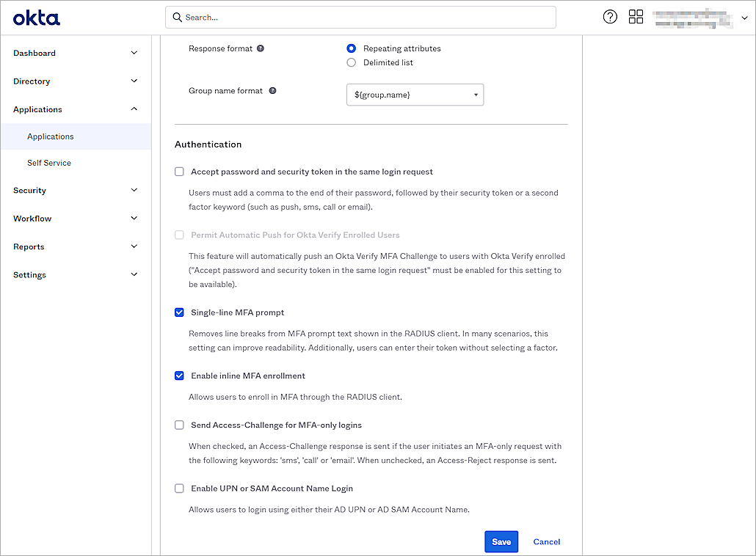Uncheck Single-line MFA prompt

[x=179, y=312]
